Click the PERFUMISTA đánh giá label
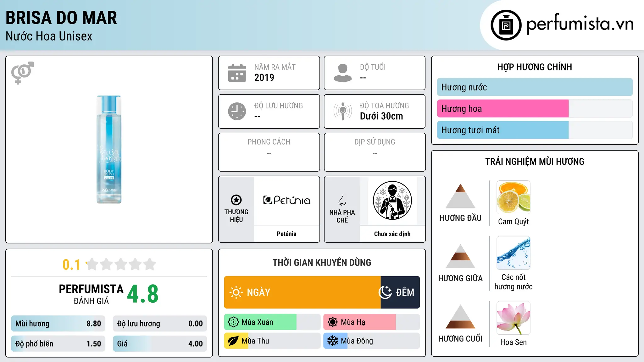This screenshot has width=644, height=362. pyautogui.click(x=91, y=294)
